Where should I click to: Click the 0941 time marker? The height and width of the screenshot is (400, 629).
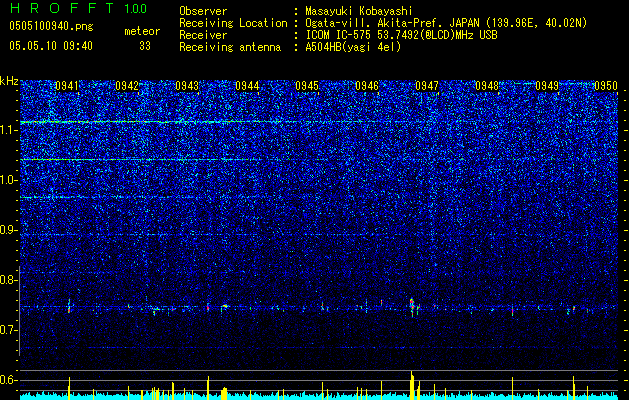click(x=67, y=86)
